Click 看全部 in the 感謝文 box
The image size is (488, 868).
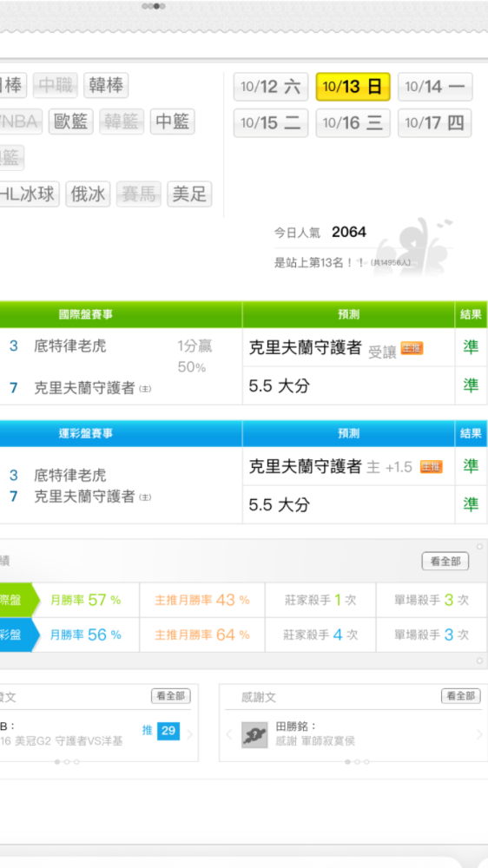pyautogui.click(x=461, y=696)
